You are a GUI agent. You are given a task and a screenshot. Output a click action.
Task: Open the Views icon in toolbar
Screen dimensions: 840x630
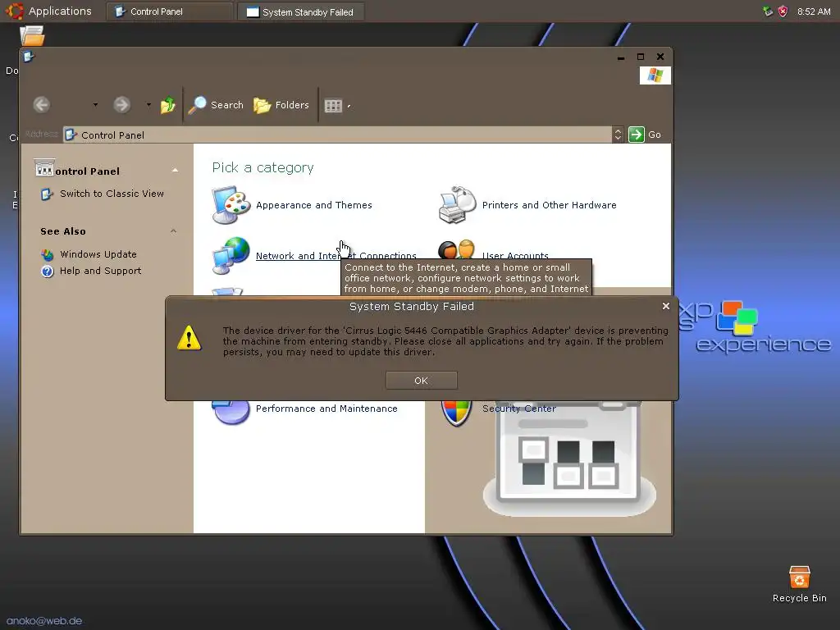pos(333,106)
